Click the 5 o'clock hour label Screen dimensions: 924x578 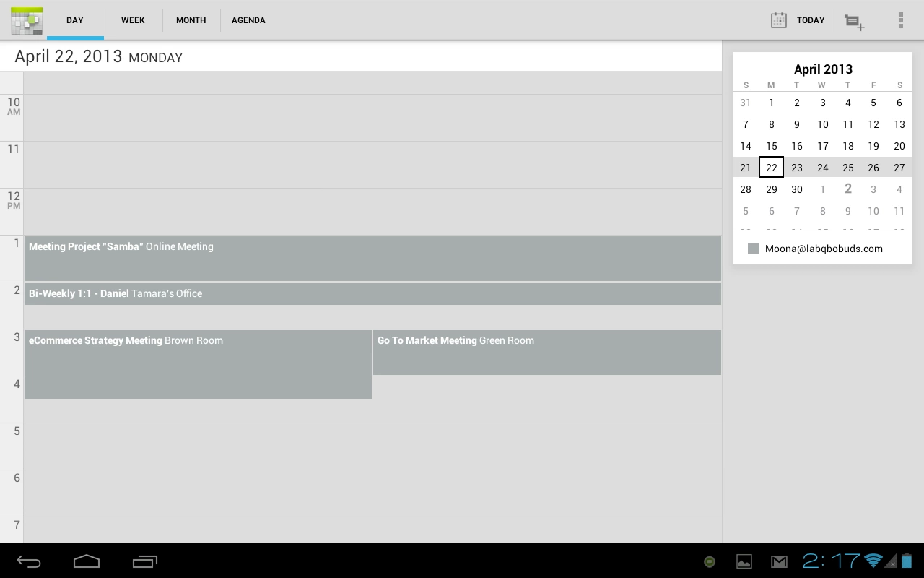pos(17,431)
